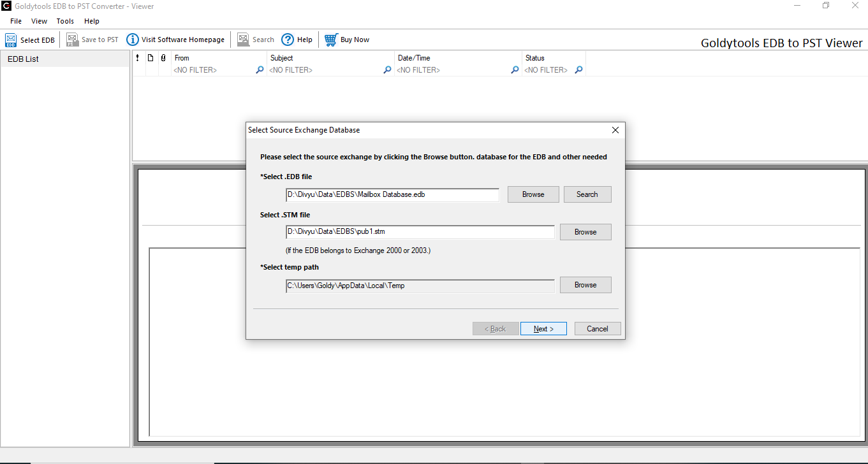This screenshot has width=868, height=464.
Task: Click the importance exclamation column icon
Action: (x=138, y=57)
